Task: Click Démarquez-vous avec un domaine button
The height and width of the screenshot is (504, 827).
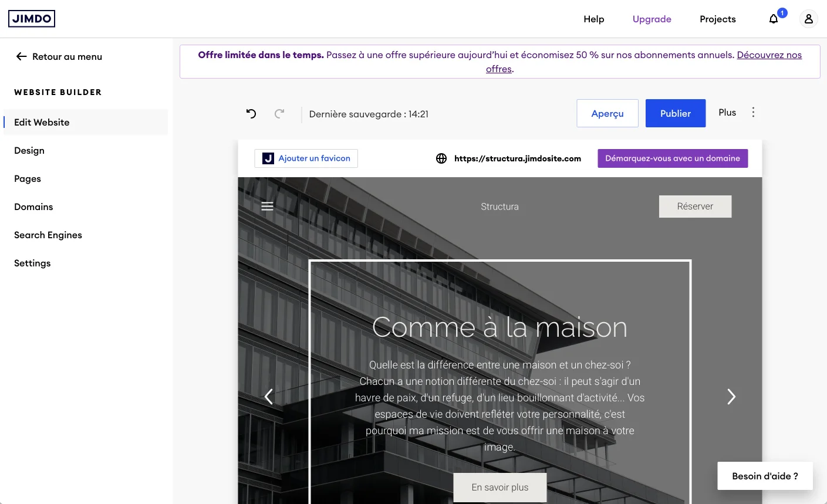Action: click(673, 158)
